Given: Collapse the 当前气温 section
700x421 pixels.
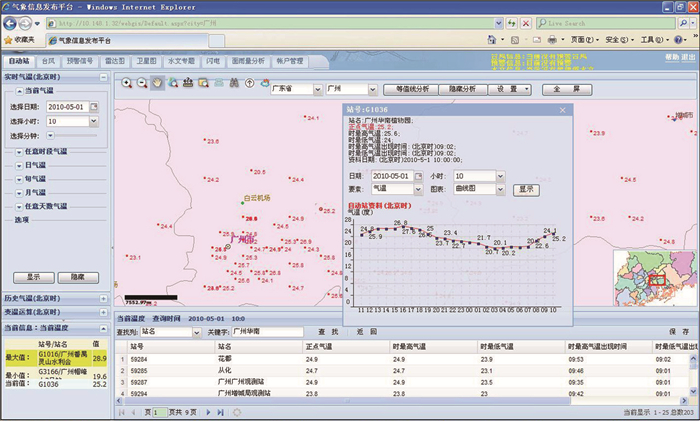Looking at the screenshot, I should [x=20, y=90].
